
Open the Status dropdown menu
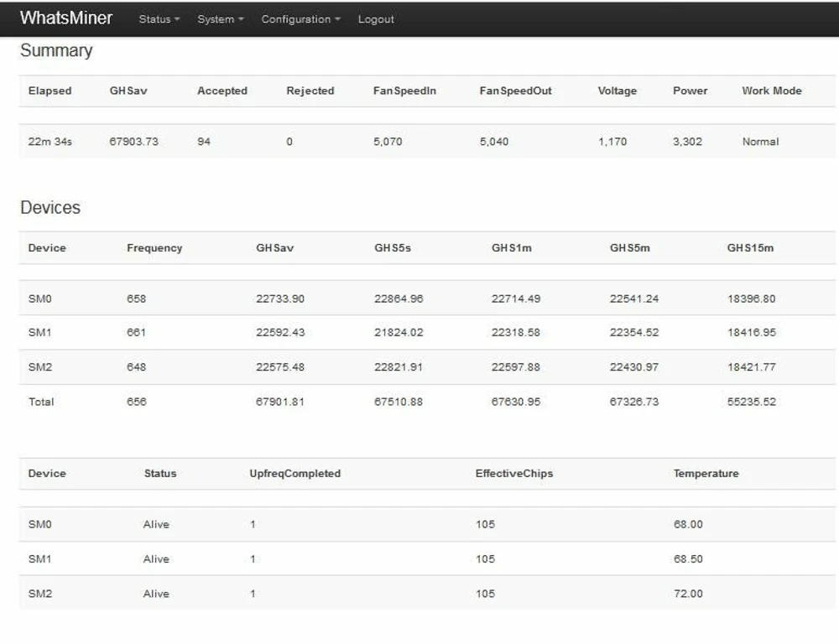(x=159, y=19)
